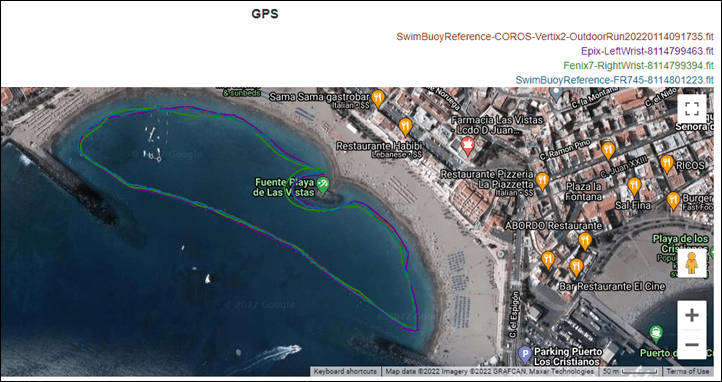The height and width of the screenshot is (382, 722).
Task: Open Keyboard shortcuts
Action: (x=345, y=371)
